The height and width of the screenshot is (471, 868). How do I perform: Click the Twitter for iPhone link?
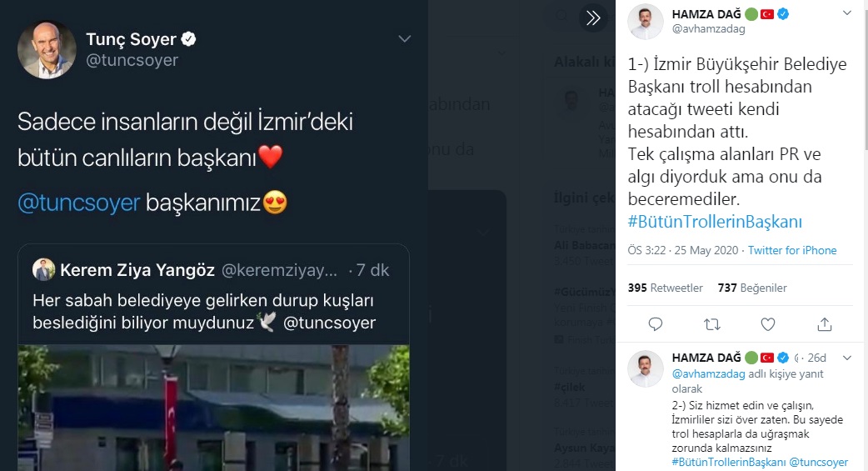pos(792,250)
